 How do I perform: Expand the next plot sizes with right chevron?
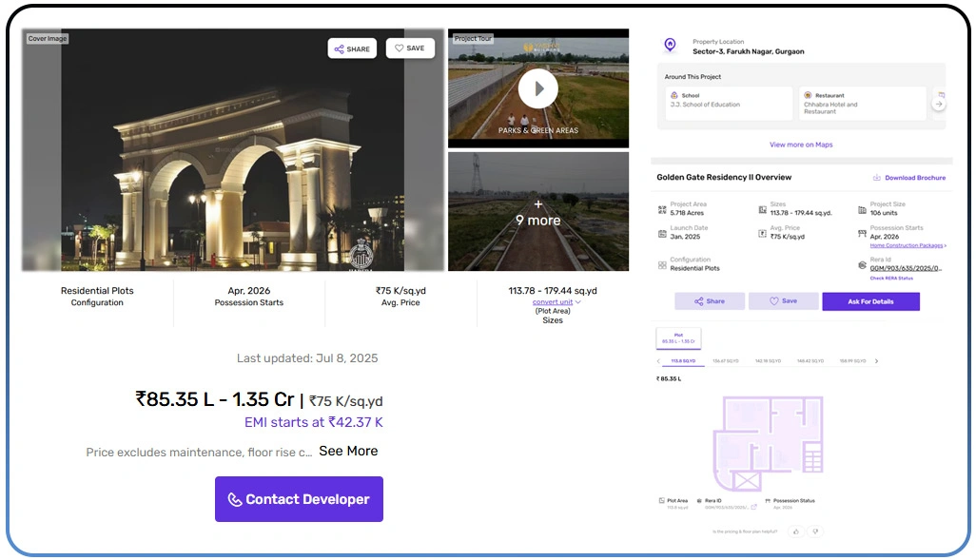click(x=877, y=360)
